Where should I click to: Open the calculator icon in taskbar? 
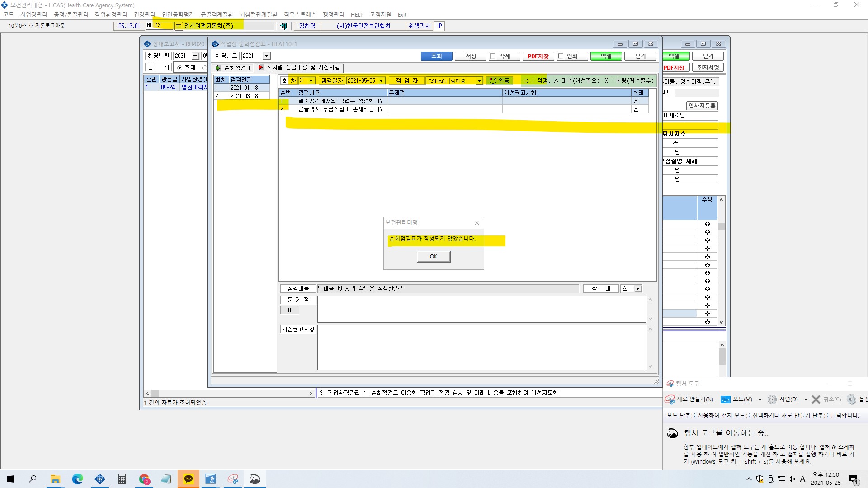pos(122,479)
